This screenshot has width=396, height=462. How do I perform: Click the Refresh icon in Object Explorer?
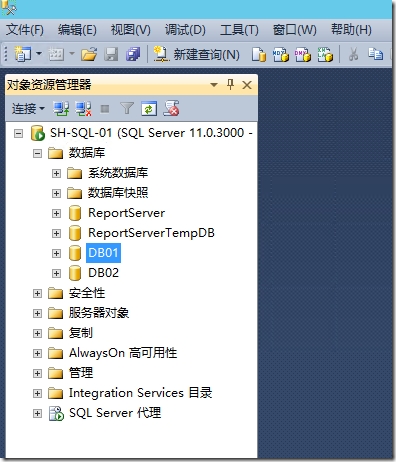pyautogui.click(x=149, y=109)
